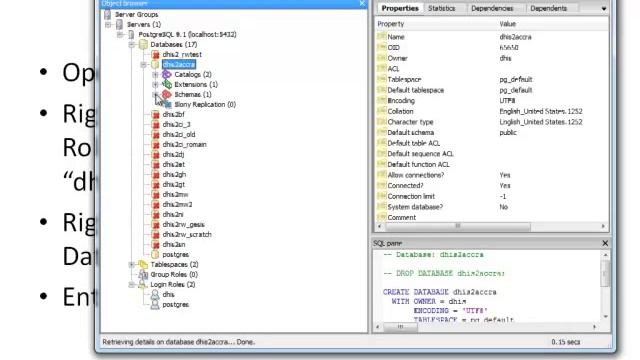Select the dhis2gt database

[173, 184]
